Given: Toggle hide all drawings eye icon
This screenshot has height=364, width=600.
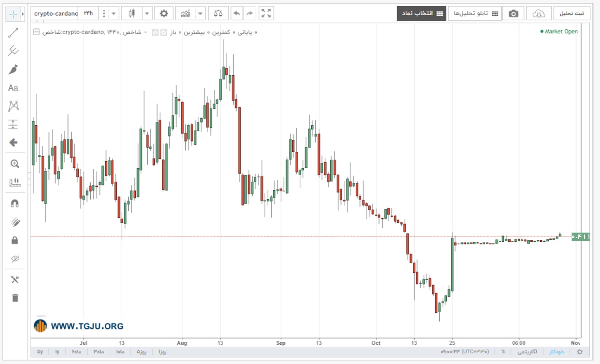Looking at the screenshot, I should click(15, 259).
